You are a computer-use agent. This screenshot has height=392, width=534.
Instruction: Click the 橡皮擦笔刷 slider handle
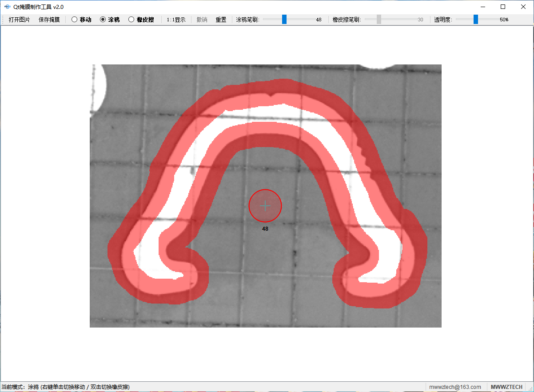pyautogui.click(x=379, y=20)
